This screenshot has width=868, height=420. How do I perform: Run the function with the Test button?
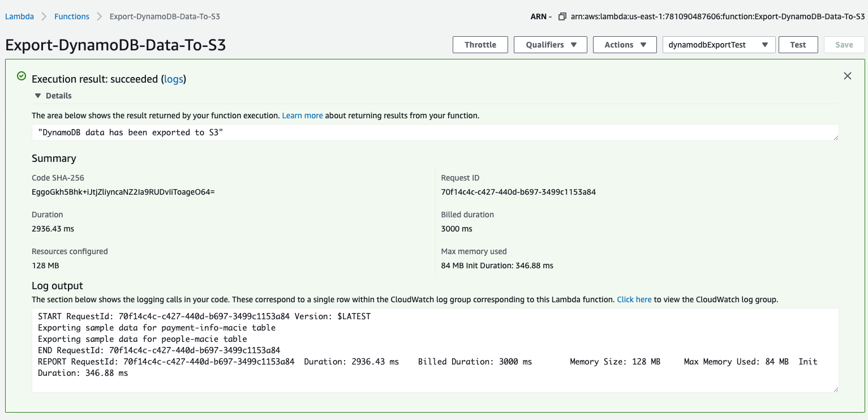798,45
